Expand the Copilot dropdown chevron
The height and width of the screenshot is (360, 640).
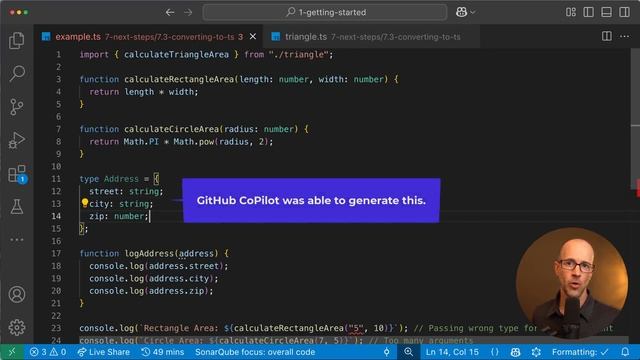click(473, 12)
